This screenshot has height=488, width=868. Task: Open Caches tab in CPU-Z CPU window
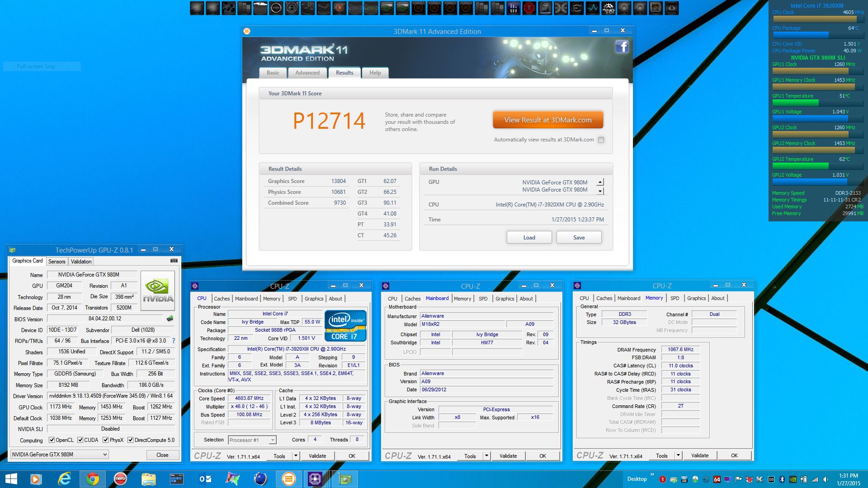pyautogui.click(x=222, y=299)
